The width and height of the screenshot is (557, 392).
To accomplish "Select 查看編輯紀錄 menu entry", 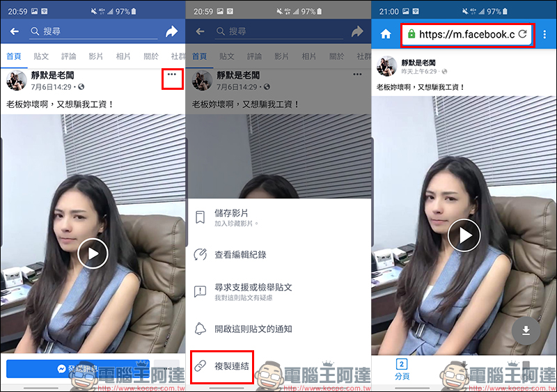I will point(240,255).
